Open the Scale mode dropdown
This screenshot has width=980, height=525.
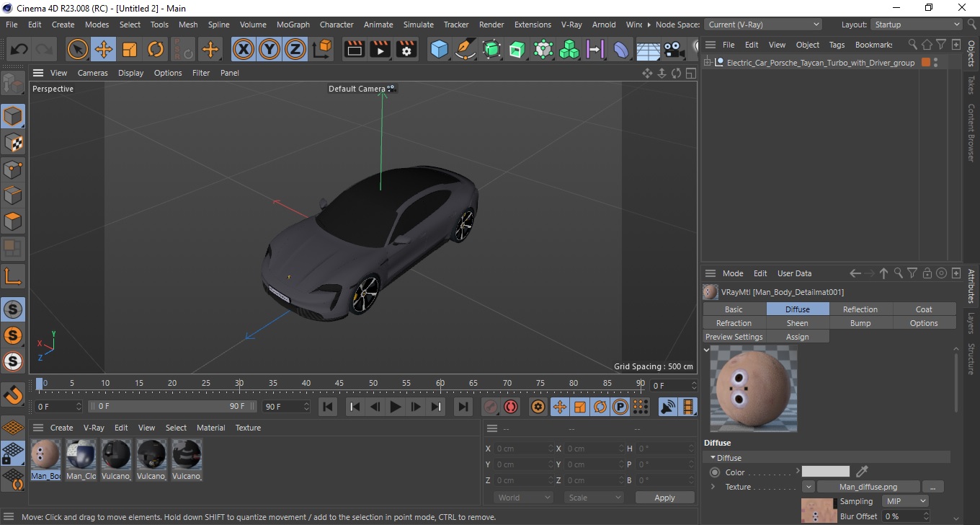click(x=594, y=498)
